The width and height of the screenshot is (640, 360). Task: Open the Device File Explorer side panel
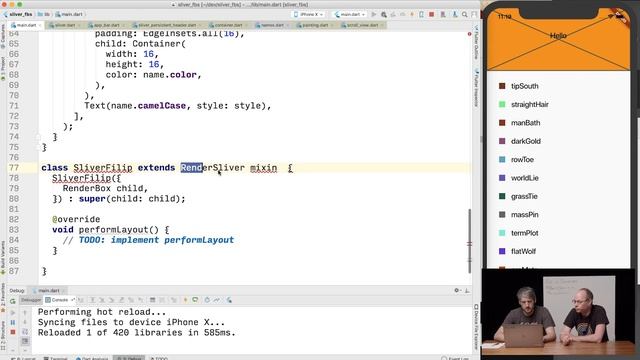[476, 327]
